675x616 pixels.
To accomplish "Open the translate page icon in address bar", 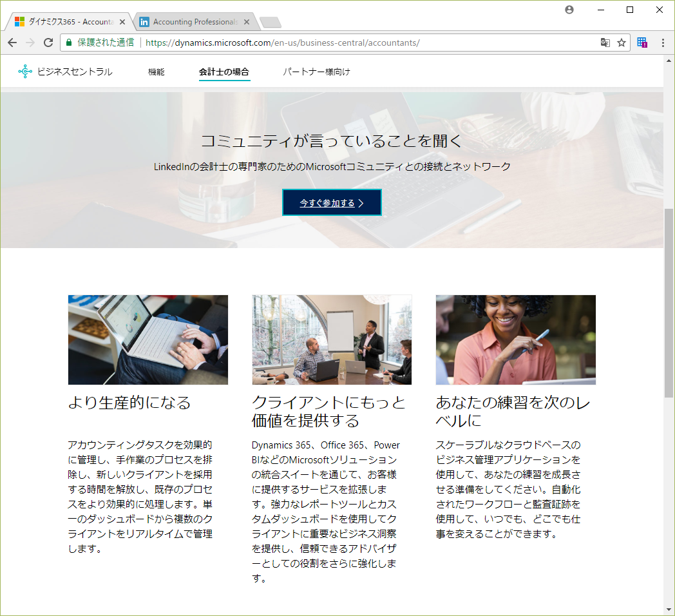I will pyautogui.click(x=605, y=43).
